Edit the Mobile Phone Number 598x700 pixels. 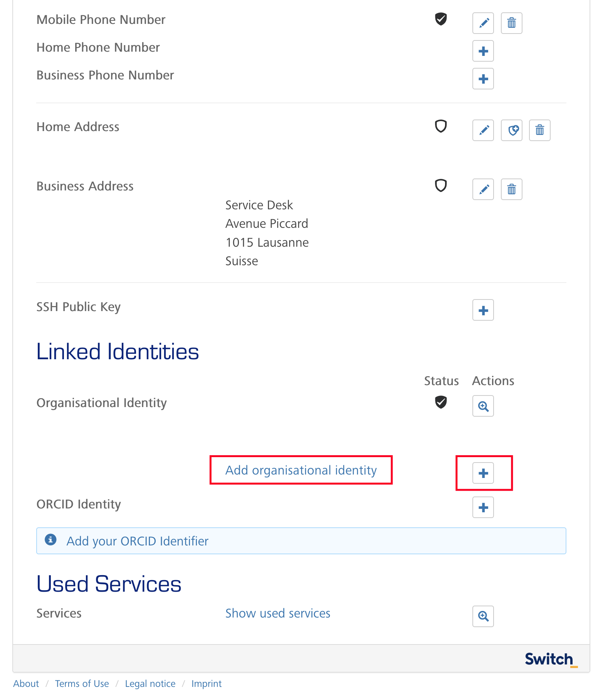pos(483,23)
